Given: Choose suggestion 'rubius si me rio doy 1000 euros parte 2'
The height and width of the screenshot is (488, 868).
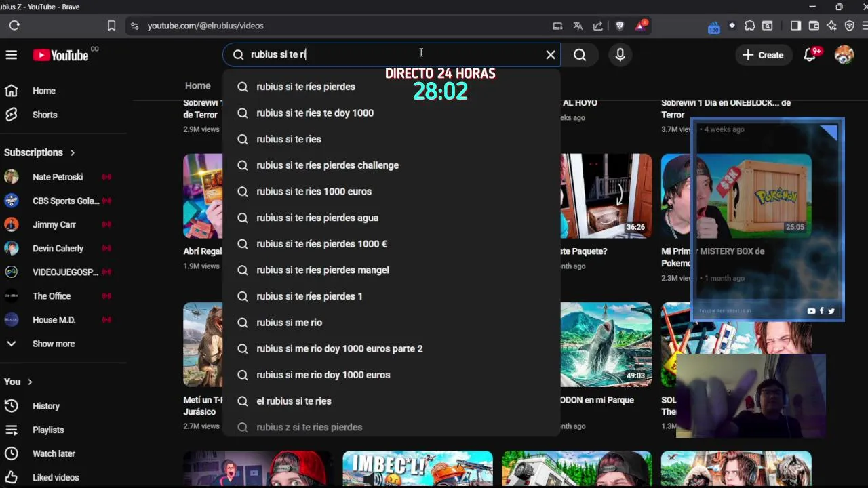Looking at the screenshot, I should coord(391,348).
